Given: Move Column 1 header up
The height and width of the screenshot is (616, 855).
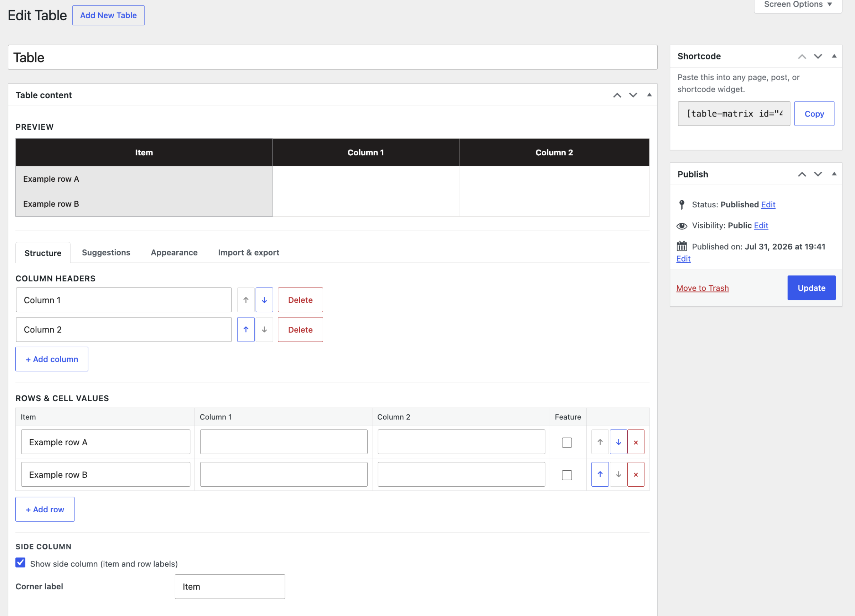Looking at the screenshot, I should (246, 300).
